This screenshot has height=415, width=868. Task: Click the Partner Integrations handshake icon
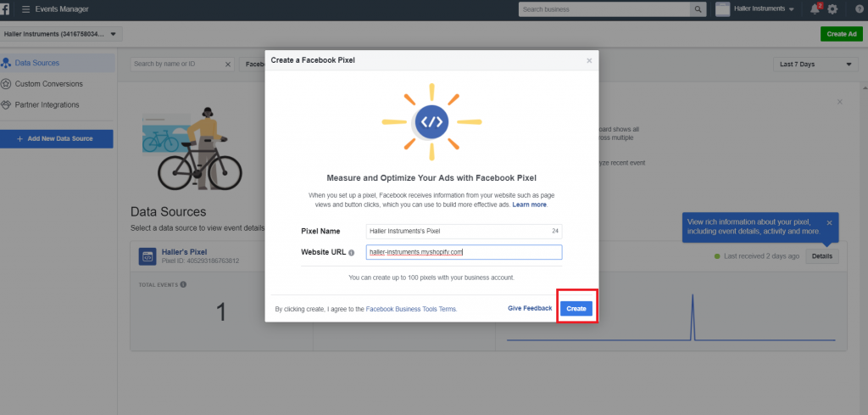point(6,104)
